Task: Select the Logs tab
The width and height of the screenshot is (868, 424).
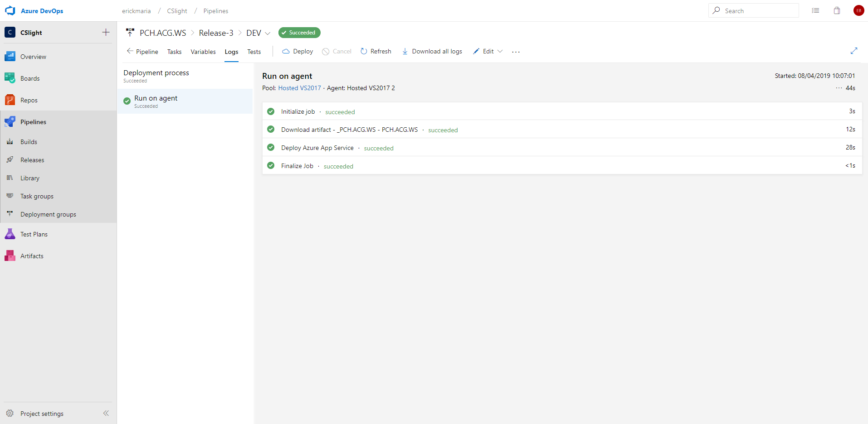Action: [x=231, y=52]
